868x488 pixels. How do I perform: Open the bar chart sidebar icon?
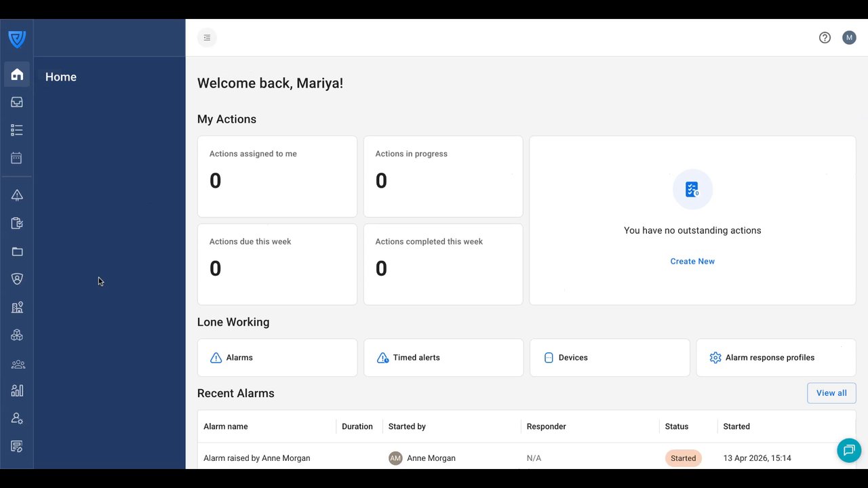pyautogui.click(x=17, y=390)
